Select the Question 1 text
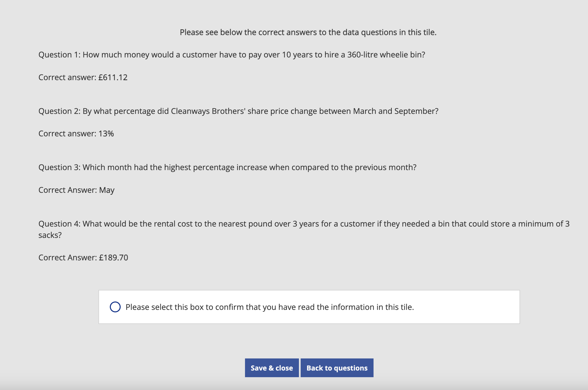 click(231, 54)
